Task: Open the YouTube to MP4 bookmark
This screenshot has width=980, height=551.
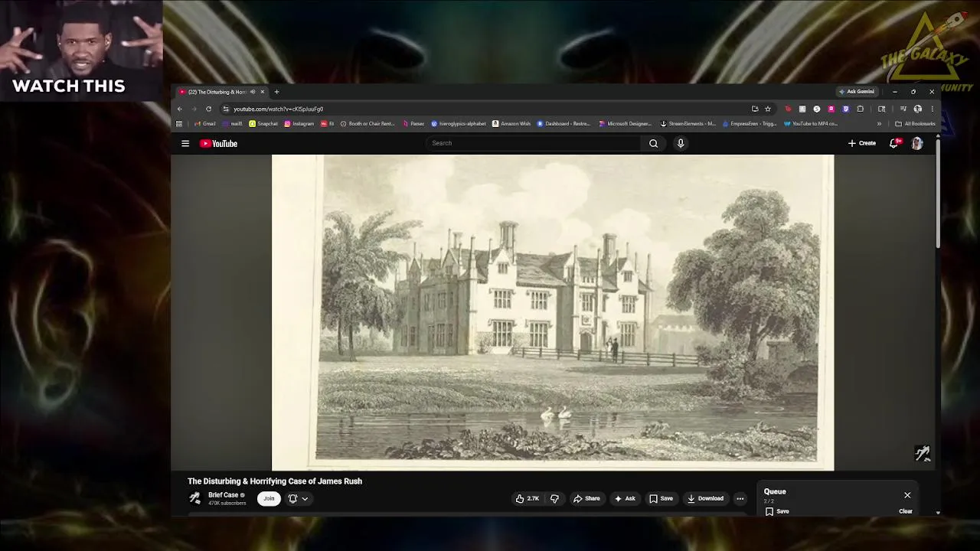Action: click(811, 123)
